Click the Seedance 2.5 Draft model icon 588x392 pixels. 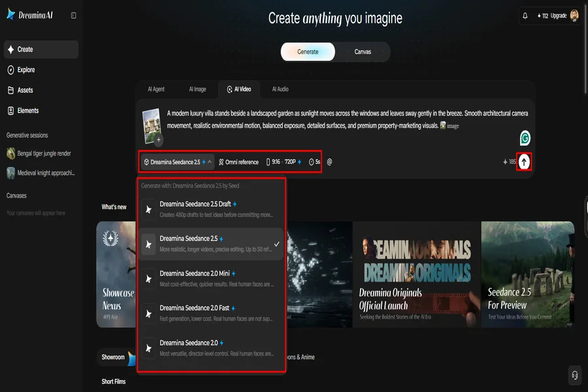click(148, 209)
